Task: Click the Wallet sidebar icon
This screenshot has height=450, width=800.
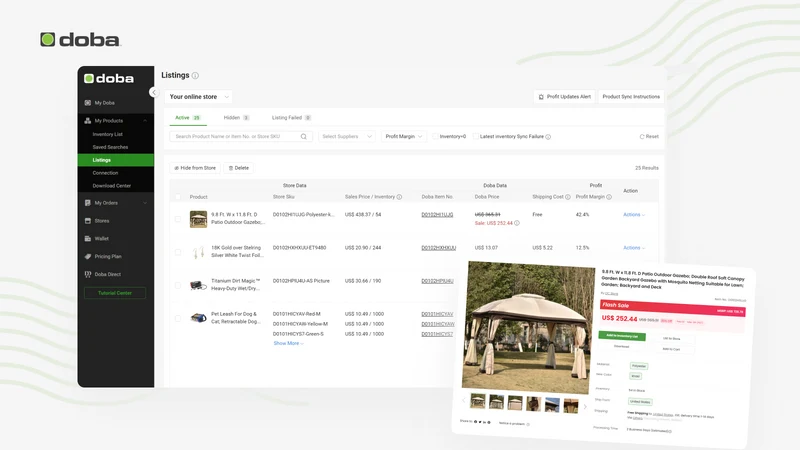Action: [x=88, y=239]
